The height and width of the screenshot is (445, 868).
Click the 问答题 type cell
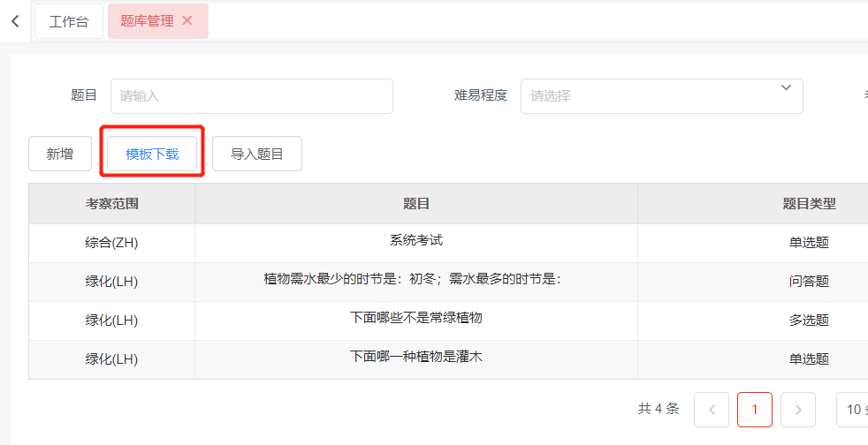click(x=809, y=282)
